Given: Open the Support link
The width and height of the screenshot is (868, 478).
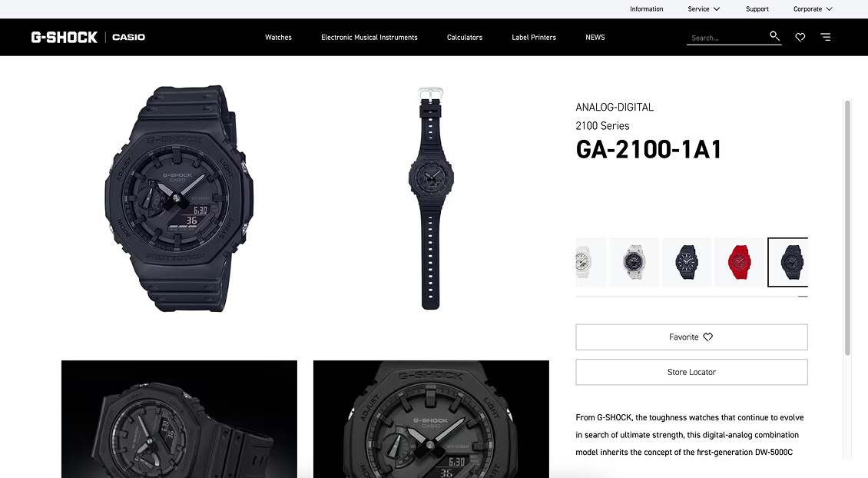Looking at the screenshot, I should [x=757, y=9].
